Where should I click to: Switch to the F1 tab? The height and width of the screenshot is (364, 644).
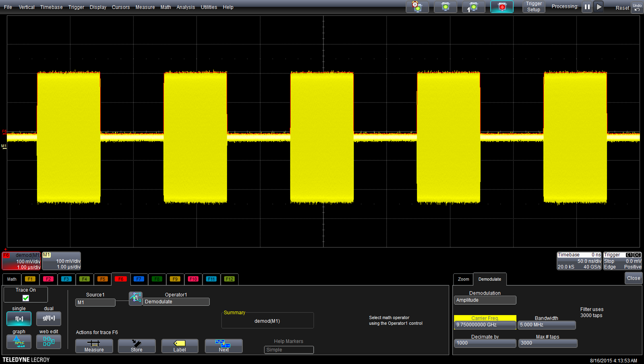[x=30, y=279]
